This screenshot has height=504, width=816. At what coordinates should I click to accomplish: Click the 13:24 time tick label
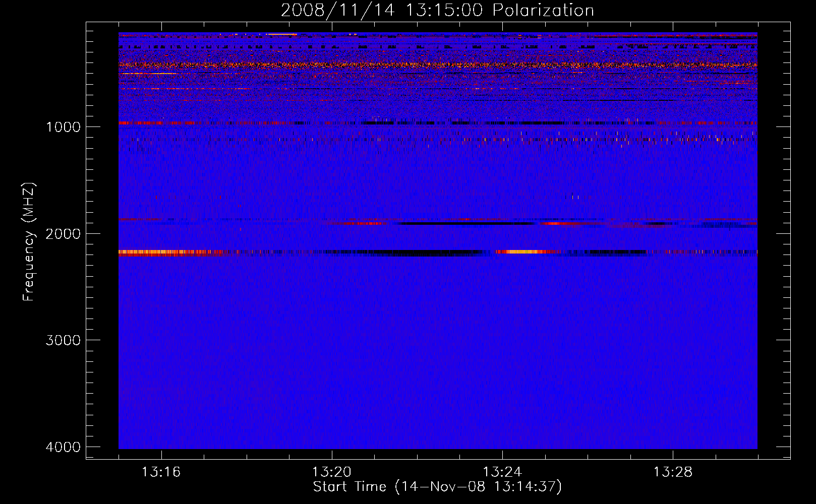tap(502, 472)
